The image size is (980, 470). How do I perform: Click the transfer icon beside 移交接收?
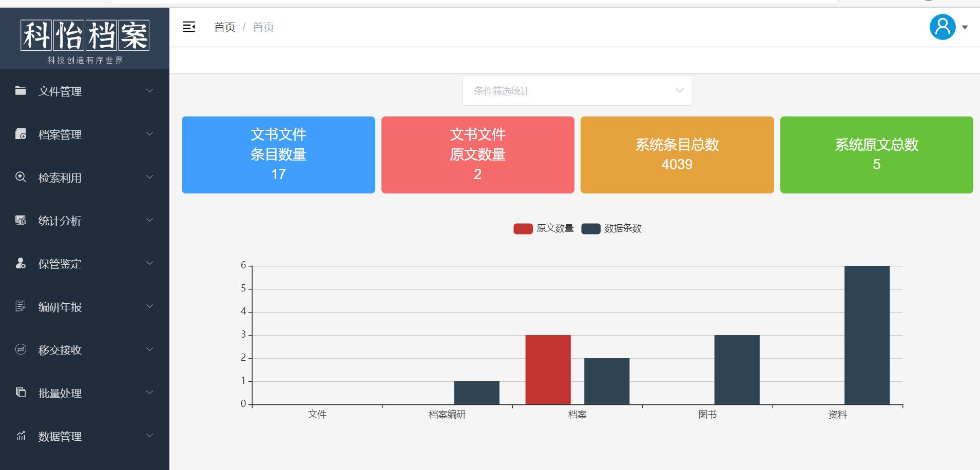pos(21,349)
